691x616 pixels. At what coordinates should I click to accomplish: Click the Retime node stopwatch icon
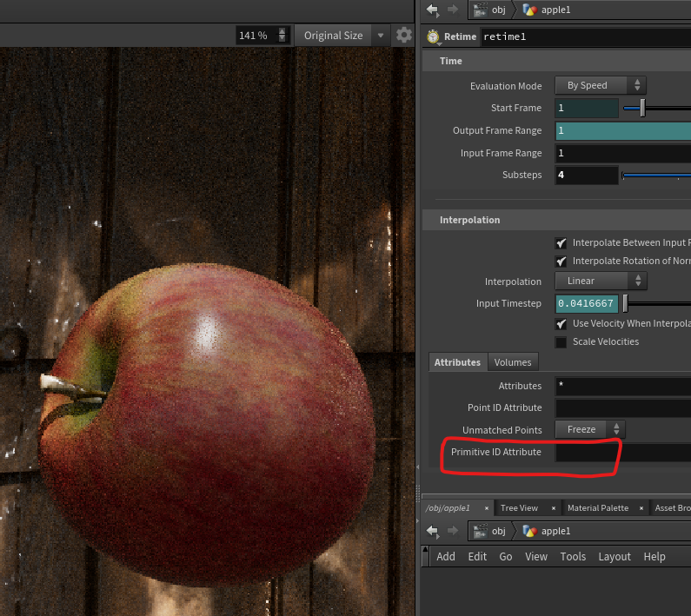coord(433,36)
